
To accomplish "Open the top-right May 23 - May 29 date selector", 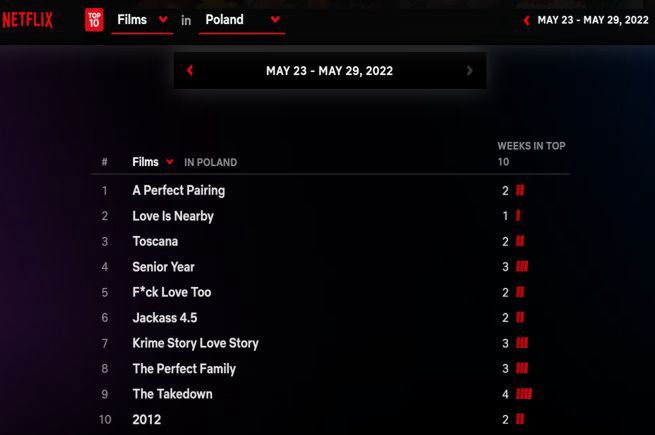I will (x=592, y=20).
